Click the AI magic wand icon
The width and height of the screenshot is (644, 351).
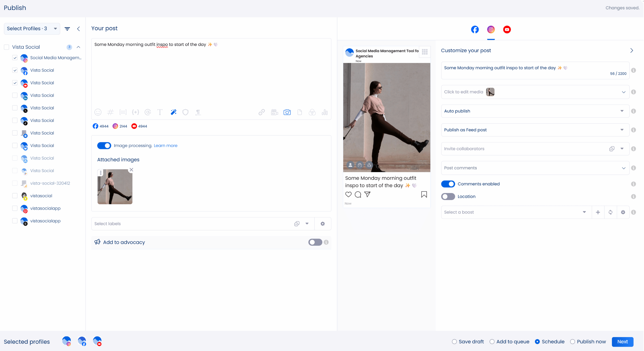174,112
